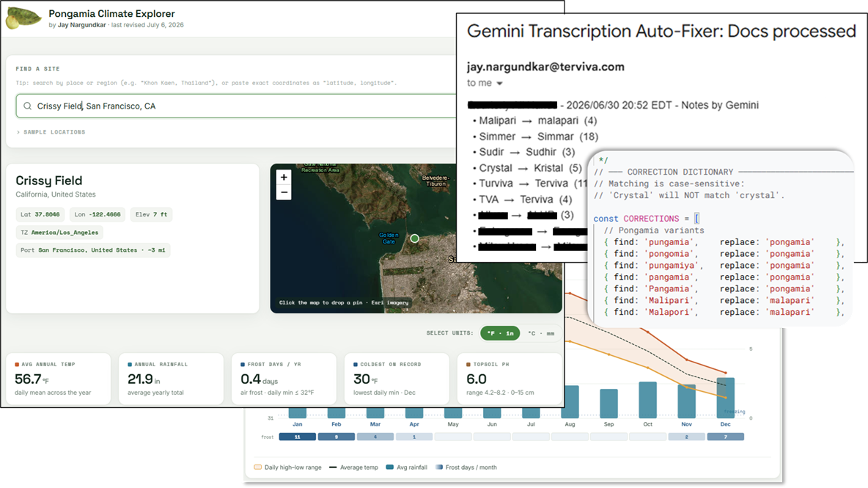Screen dimensions: 868x488
Task: Click the search magnifier icon in site field
Action: point(27,106)
